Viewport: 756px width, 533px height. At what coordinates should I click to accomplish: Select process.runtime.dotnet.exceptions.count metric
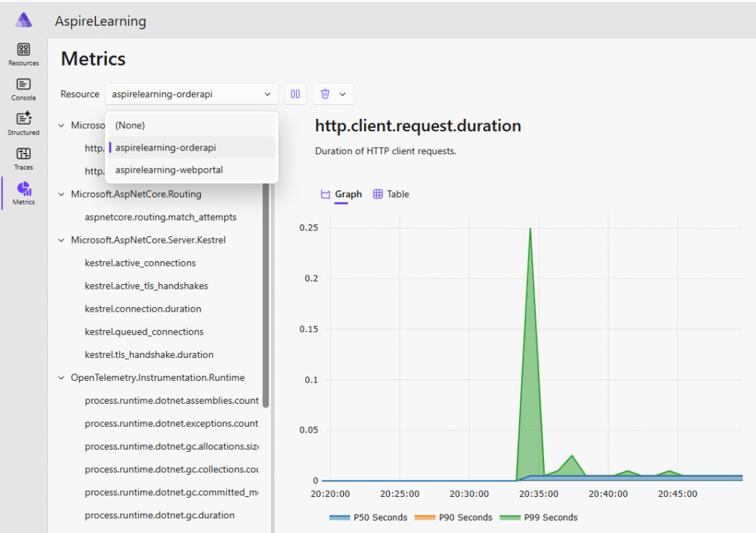point(171,424)
